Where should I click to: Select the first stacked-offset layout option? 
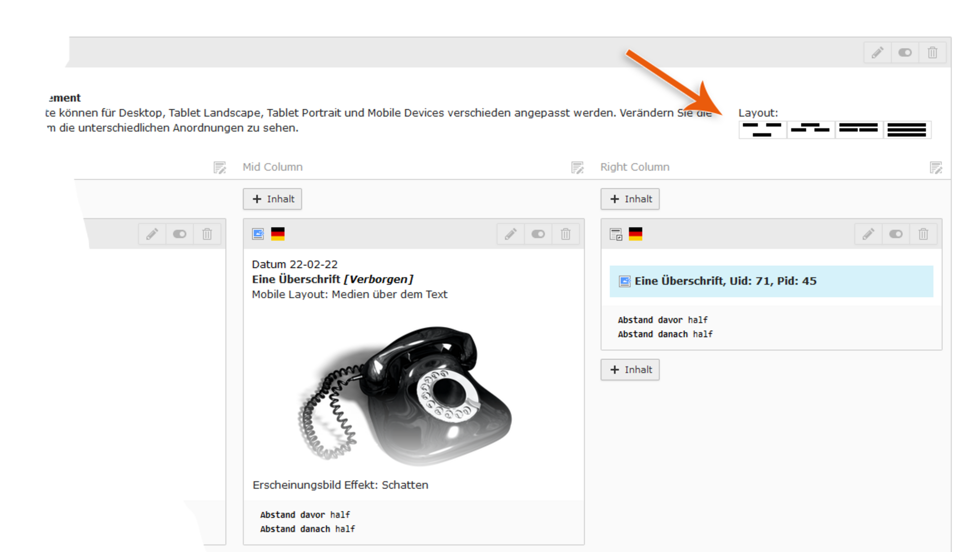coord(763,130)
